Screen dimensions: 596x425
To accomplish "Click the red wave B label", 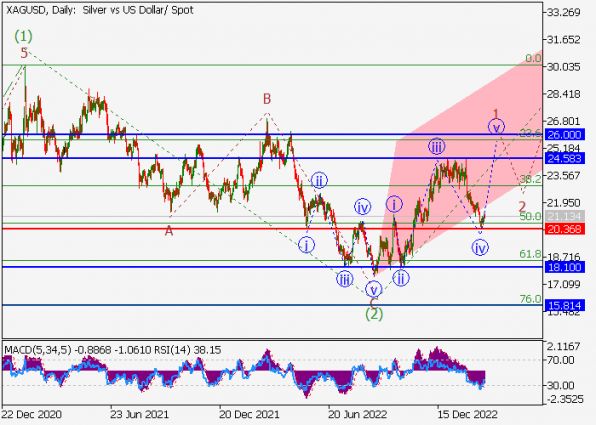I will [267, 99].
